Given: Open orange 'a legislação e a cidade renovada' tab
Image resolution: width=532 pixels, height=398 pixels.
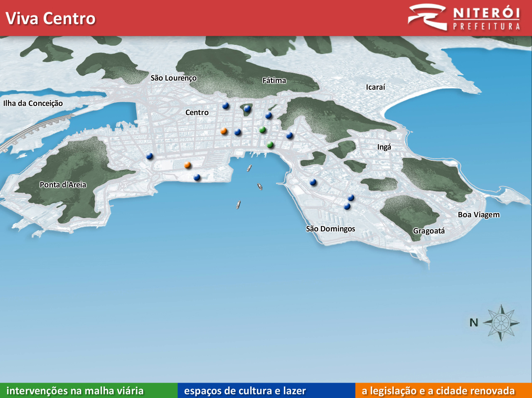Looking at the screenshot, I should coord(443,391).
